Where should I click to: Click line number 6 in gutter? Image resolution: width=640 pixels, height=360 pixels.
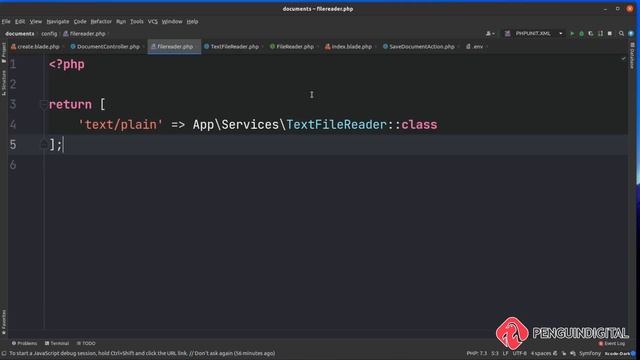click(x=13, y=165)
